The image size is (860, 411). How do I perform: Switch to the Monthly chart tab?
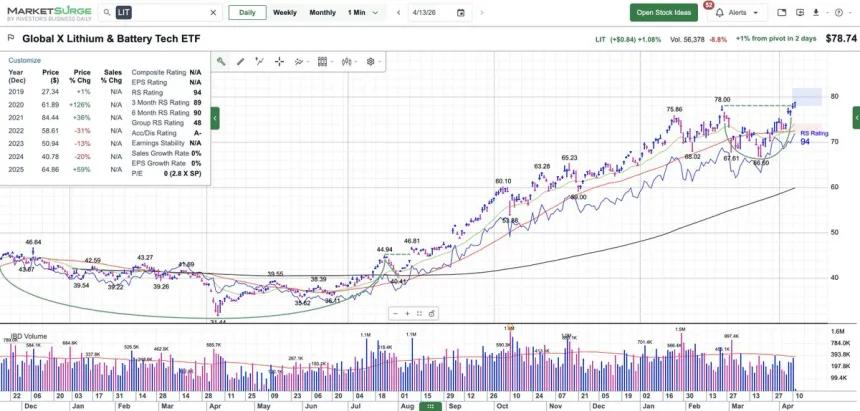[322, 13]
